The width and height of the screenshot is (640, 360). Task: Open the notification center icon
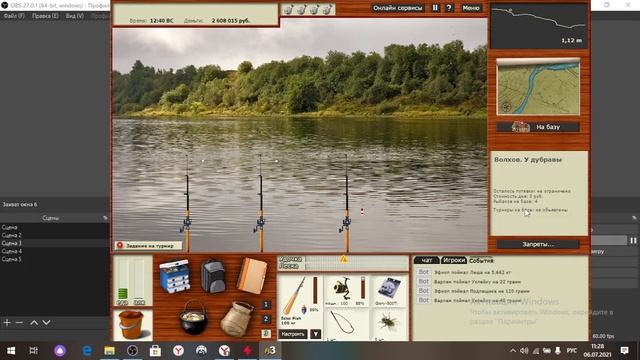[624, 350]
